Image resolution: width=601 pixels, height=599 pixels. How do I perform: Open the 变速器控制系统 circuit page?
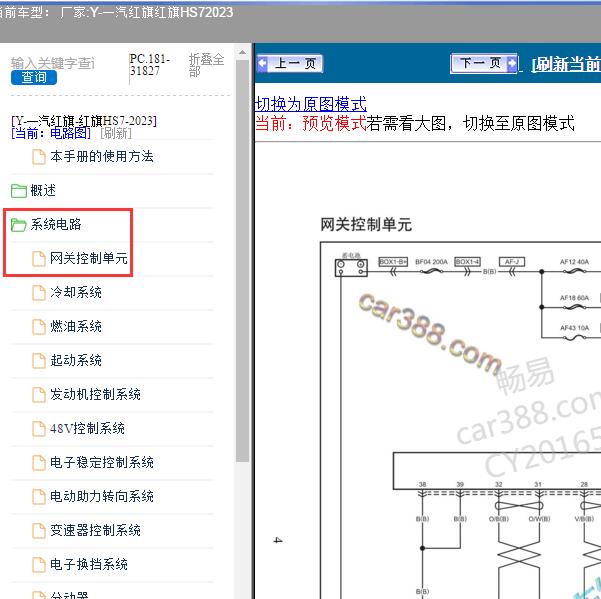(95, 530)
